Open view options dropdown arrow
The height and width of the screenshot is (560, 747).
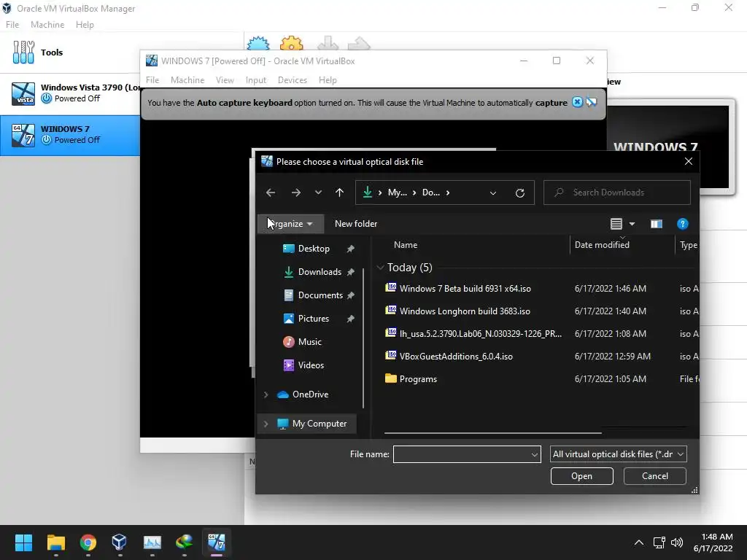(x=632, y=224)
